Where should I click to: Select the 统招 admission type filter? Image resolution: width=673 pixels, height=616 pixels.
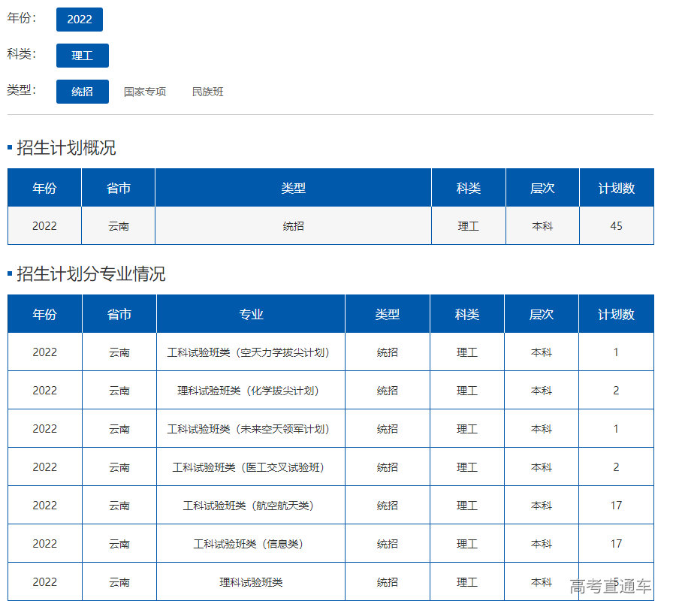tap(83, 91)
